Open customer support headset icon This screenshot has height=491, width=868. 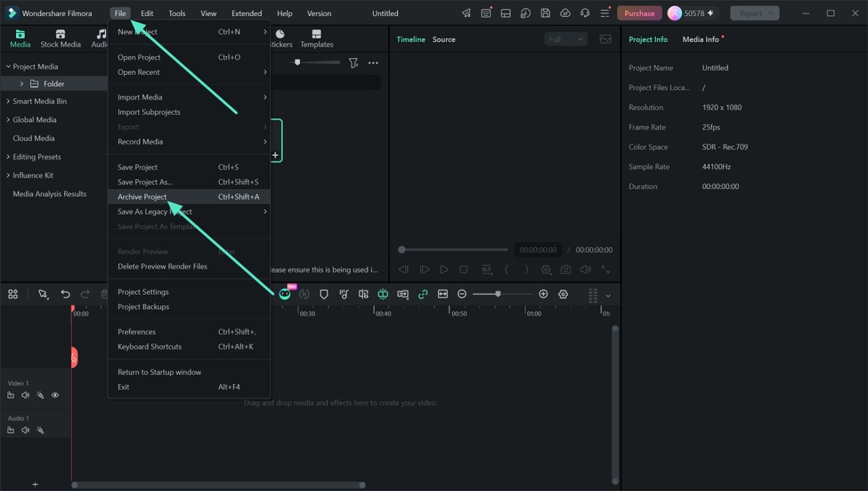585,13
